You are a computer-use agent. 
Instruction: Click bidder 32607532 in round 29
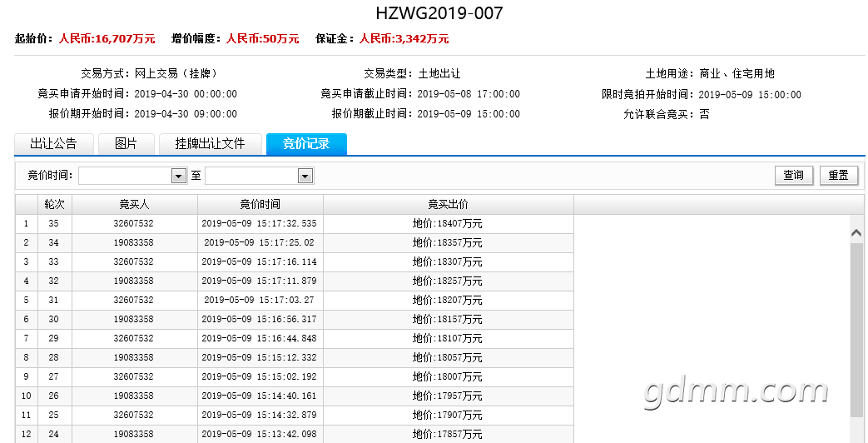(133, 338)
